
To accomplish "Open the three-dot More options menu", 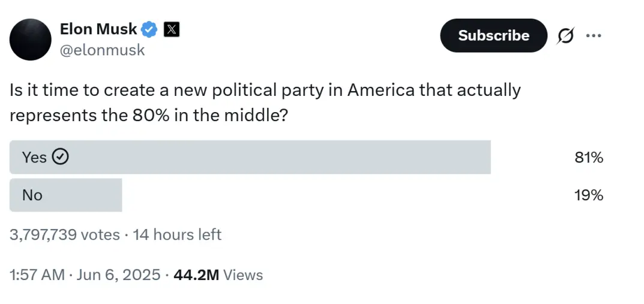I will tap(594, 36).
